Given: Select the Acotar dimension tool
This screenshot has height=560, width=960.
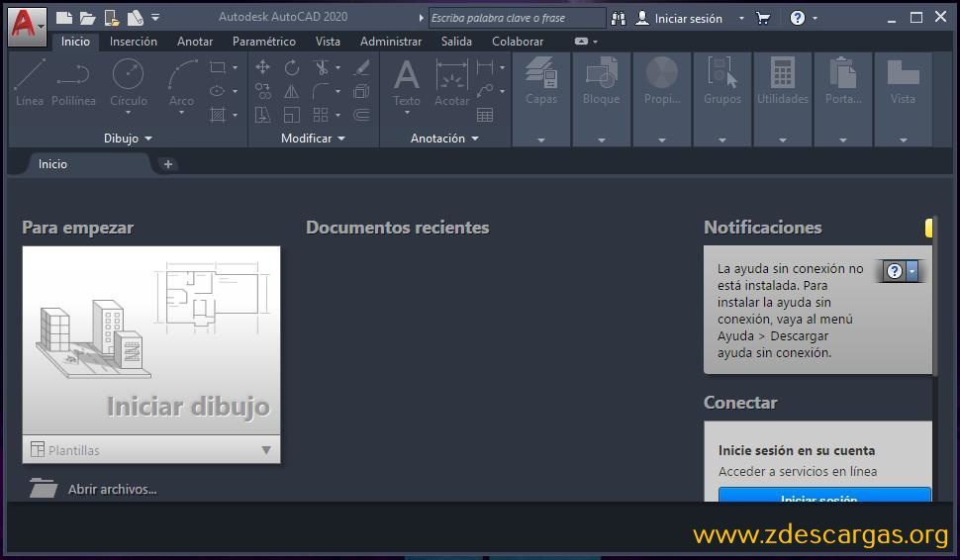Looking at the screenshot, I should 452,83.
